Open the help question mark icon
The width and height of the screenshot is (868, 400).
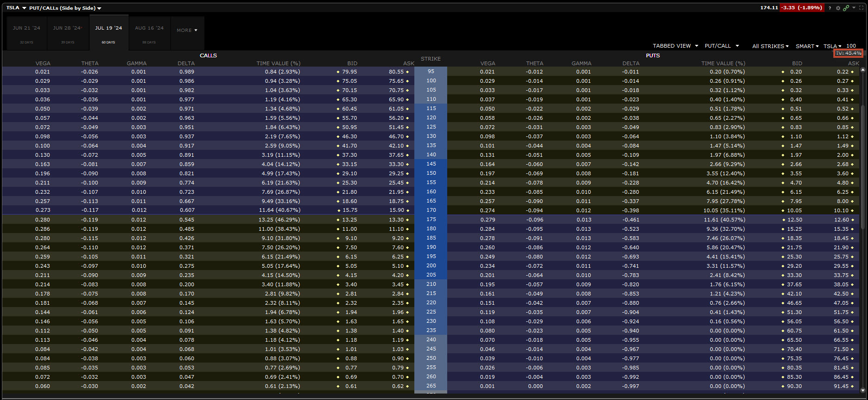(x=830, y=8)
